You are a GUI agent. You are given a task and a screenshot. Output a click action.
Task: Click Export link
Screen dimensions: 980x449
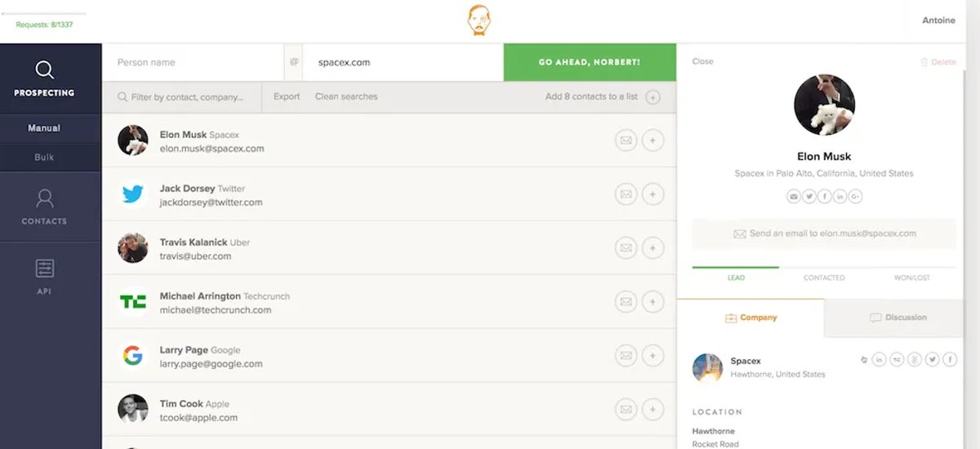287,96
